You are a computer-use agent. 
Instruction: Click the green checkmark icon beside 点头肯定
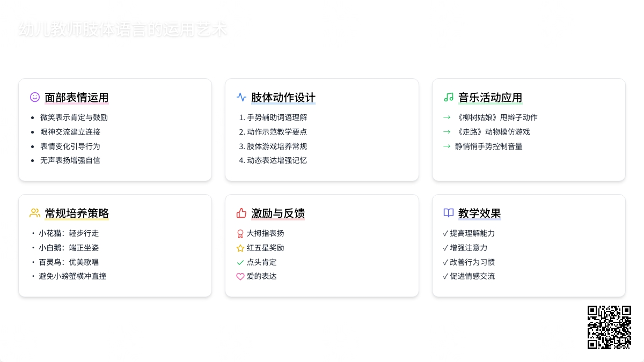click(x=240, y=262)
